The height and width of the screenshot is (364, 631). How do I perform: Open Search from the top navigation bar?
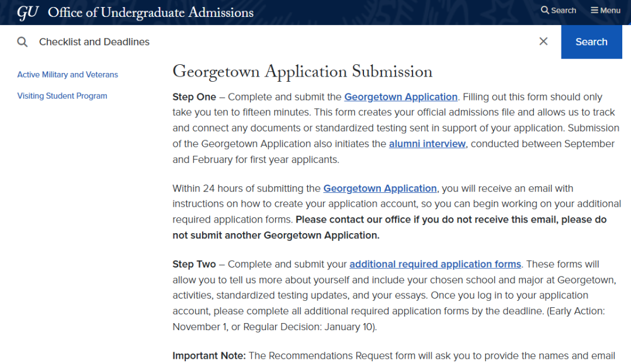tap(558, 11)
